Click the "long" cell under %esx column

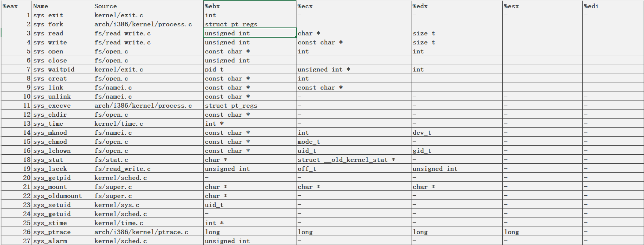(542, 232)
